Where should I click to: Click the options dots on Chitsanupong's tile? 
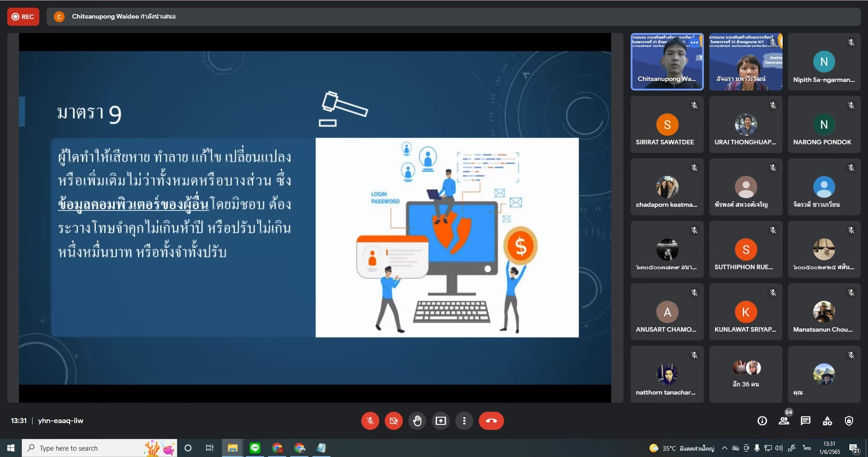tap(694, 43)
